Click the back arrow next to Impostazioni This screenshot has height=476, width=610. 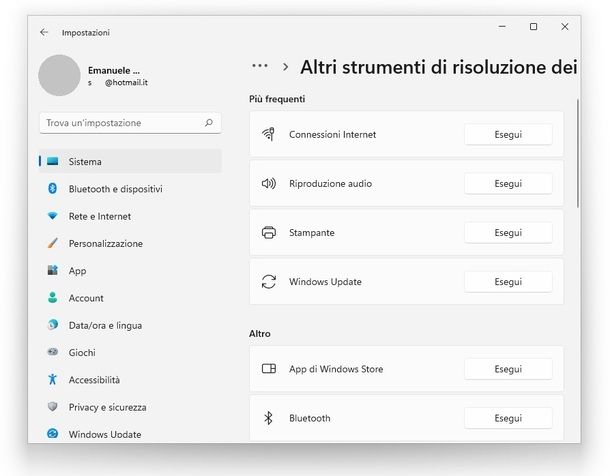tap(44, 32)
